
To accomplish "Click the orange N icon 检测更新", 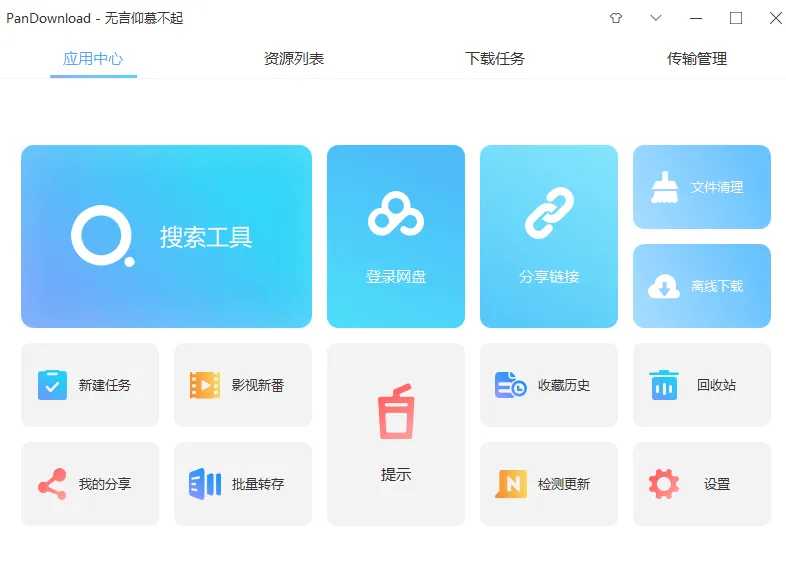I will [511, 484].
